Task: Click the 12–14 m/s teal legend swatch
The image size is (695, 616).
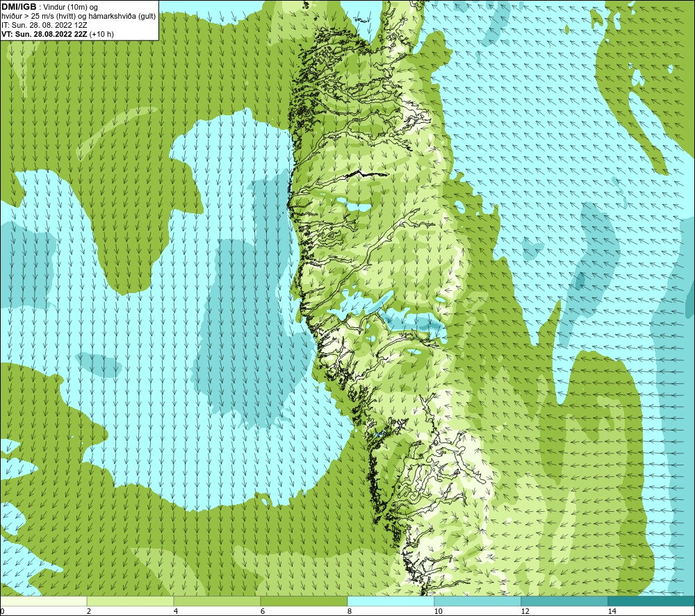Action: click(564, 601)
